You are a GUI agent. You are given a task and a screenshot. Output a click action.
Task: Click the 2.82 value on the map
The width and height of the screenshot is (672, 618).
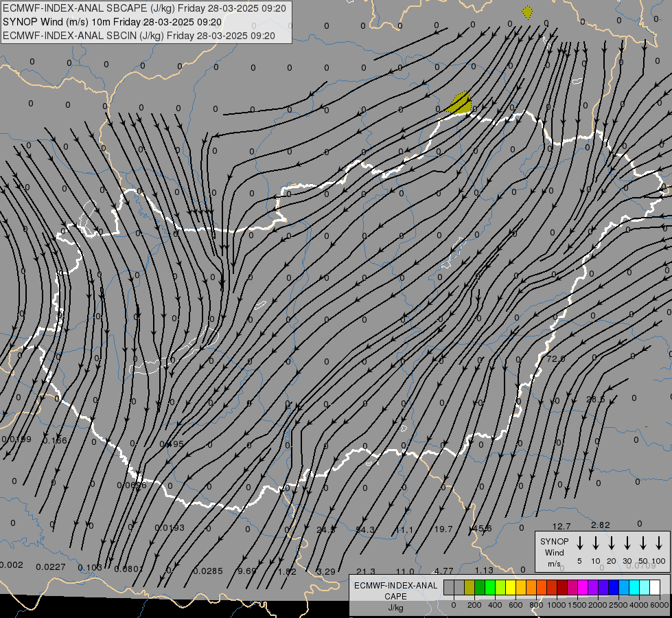pyautogui.click(x=601, y=525)
